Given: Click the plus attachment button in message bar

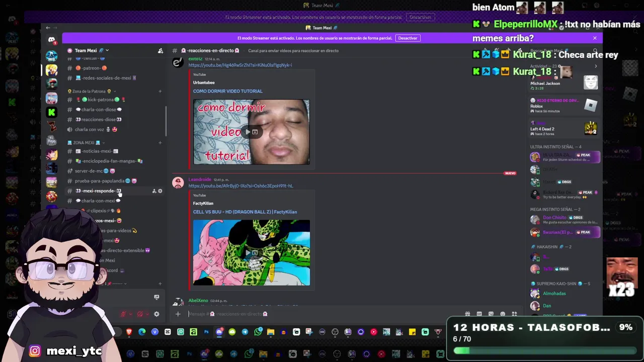Looking at the screenshot, I should coord(178,314).
